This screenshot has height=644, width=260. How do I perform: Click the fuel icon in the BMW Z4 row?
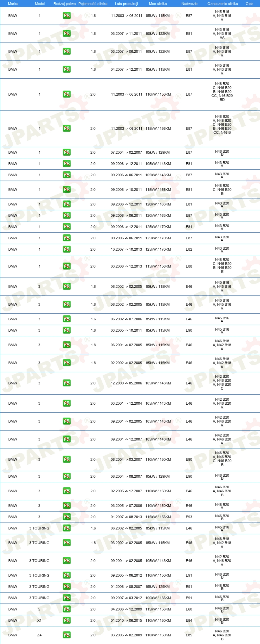[67, 635]
